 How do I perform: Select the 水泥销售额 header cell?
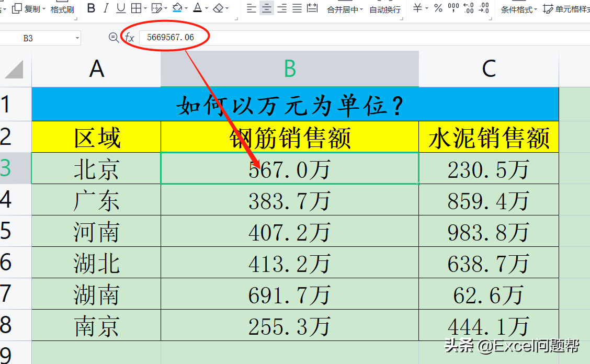(489, 137)
